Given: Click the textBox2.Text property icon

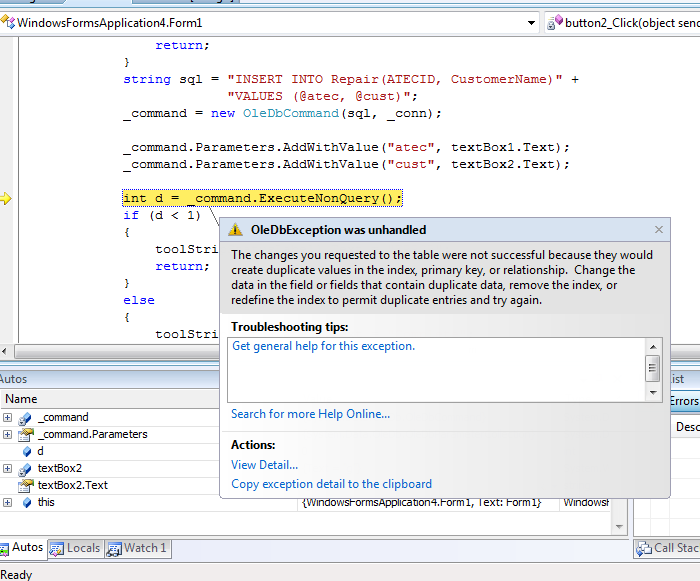Looking at the screenshot, I should point(25,486).
